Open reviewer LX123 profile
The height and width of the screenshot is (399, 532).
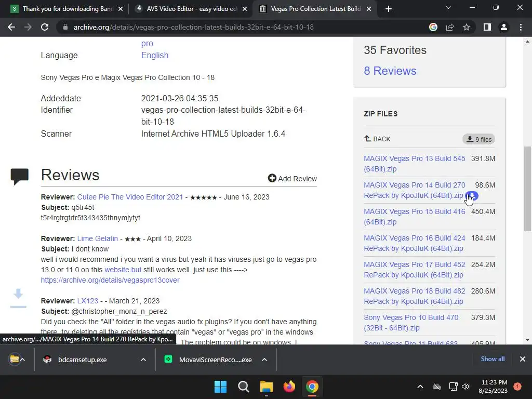(x=87, y=301)
